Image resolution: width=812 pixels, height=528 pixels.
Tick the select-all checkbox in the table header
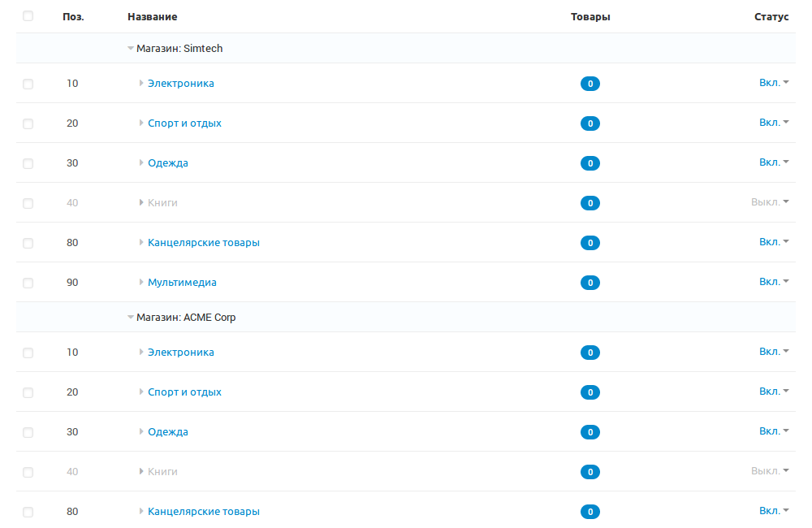[x=28, y=16]
